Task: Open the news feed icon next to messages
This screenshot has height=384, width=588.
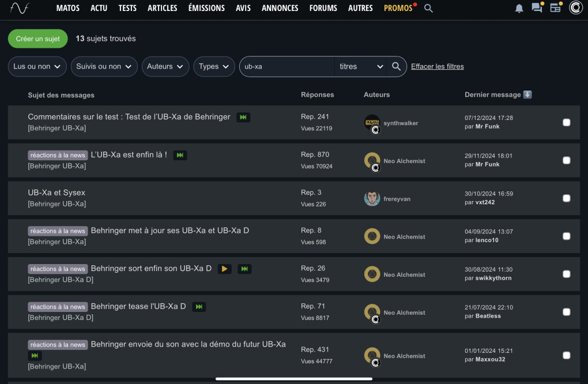Action: pos(556,7)
